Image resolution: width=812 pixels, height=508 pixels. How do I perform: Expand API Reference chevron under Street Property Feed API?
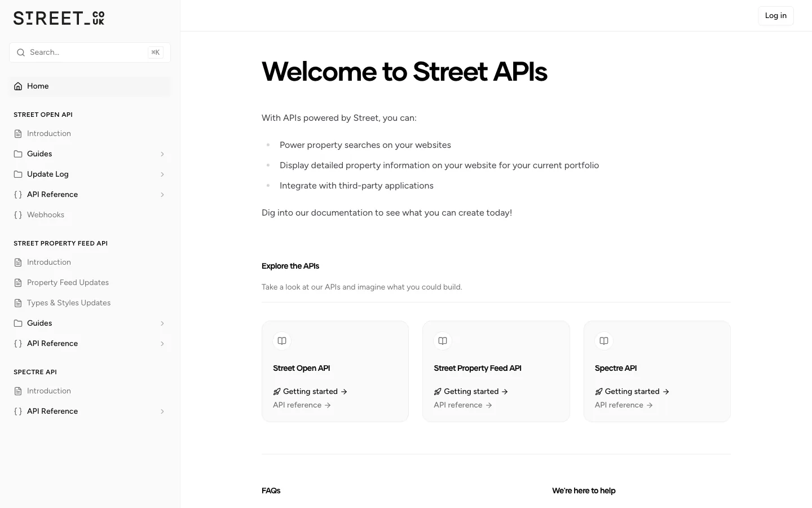162,344
